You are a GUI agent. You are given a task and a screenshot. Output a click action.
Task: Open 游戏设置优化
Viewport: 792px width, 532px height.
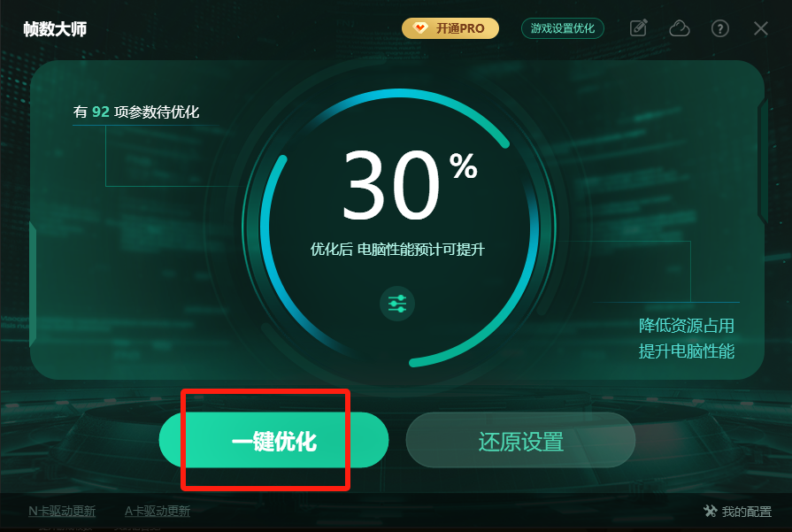coord(562,28)
